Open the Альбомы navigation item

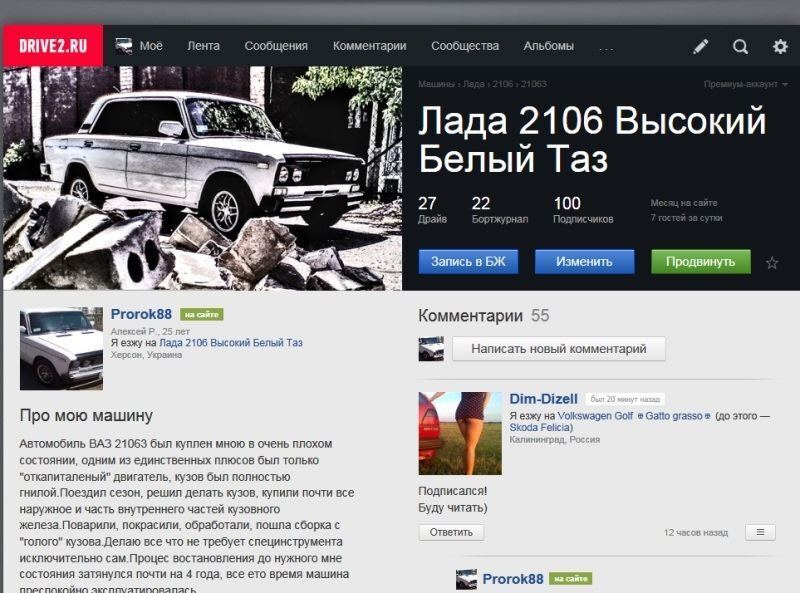coord(548,46)
